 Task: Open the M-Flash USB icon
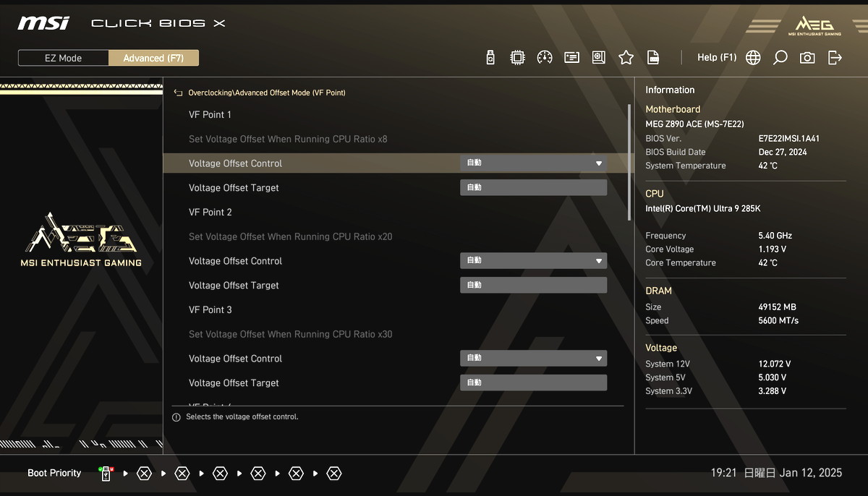(x=490, y=58)
